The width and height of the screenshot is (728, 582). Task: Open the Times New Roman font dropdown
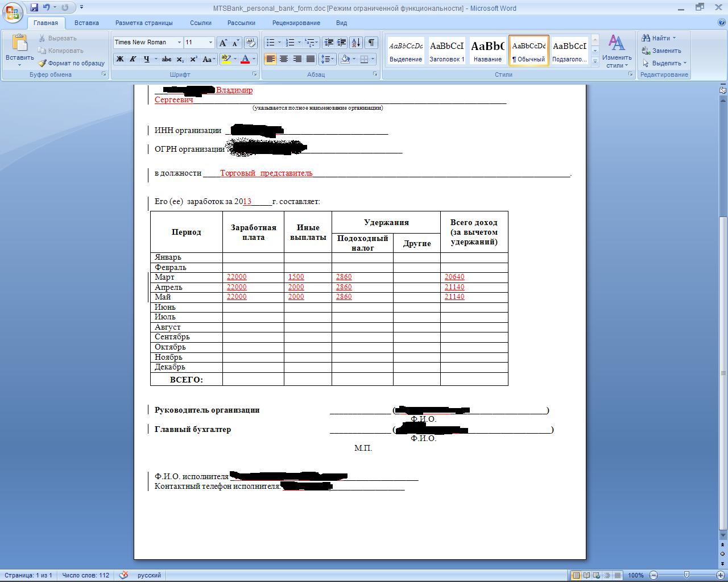click(179, 43)
